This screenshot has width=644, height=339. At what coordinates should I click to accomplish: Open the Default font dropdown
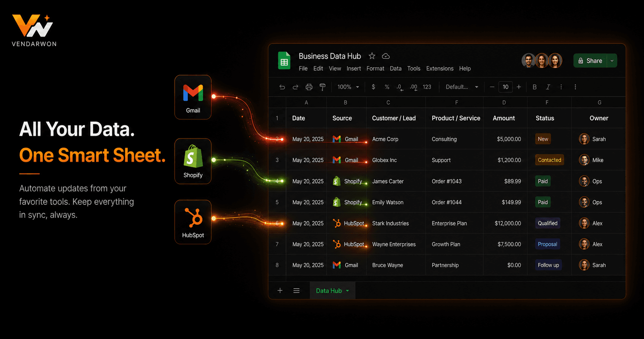462,87
